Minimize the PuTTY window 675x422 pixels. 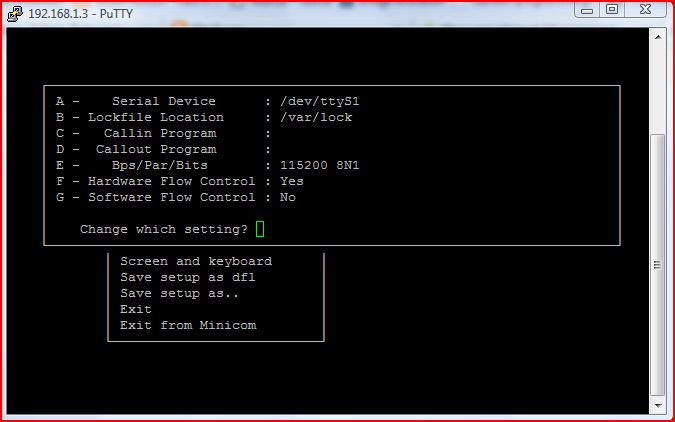587,9
